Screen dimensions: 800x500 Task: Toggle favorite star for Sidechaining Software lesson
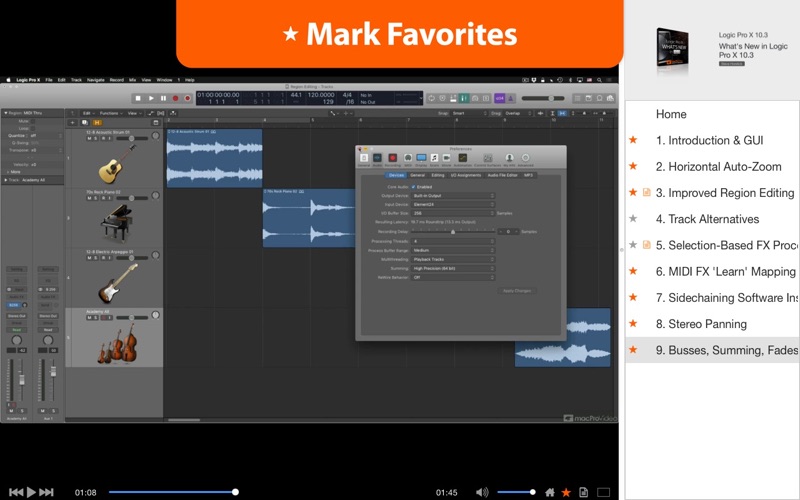[633, 297]
